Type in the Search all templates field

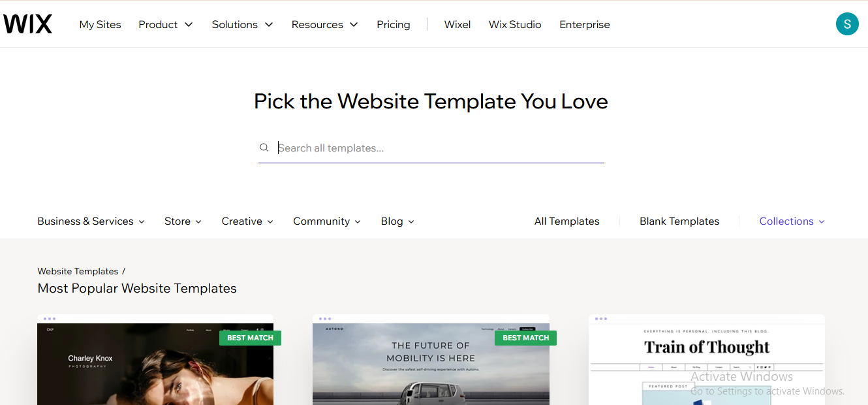(437, 148)
